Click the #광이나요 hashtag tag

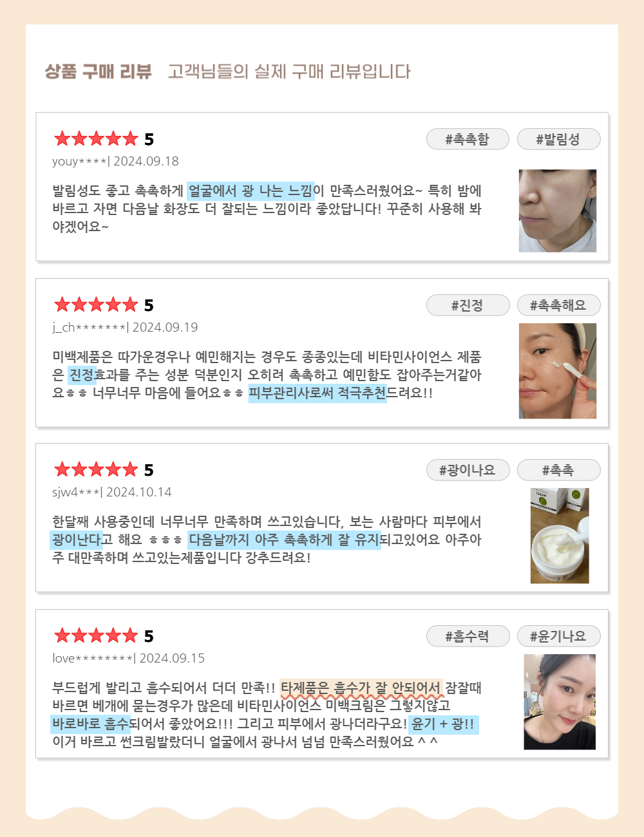(x=468, y=470)
